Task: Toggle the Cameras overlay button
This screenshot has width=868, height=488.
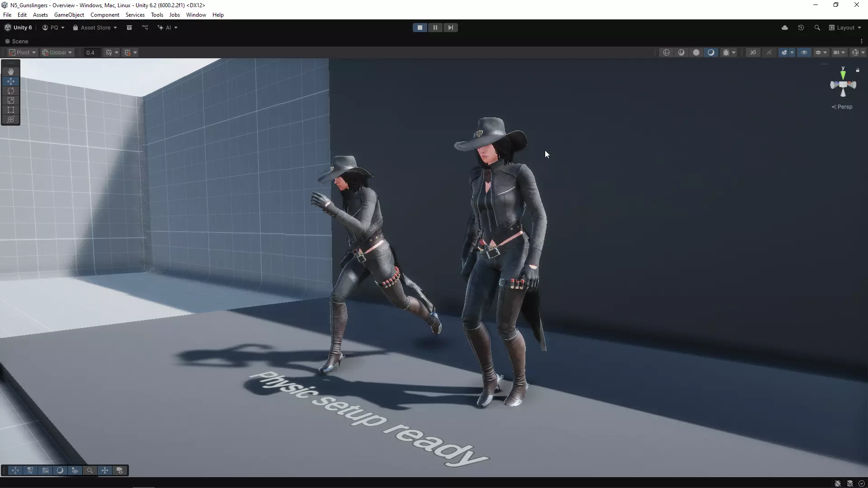Action: click(120, 470)
